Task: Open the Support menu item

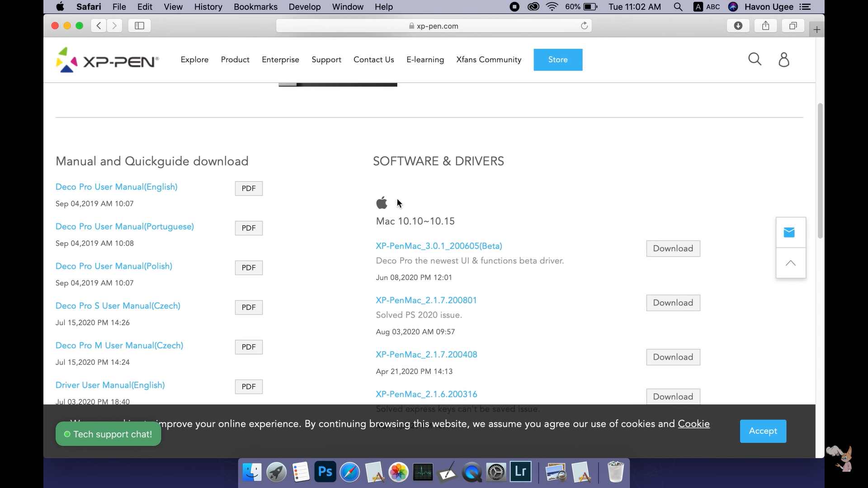Action: tap(326, 60)
